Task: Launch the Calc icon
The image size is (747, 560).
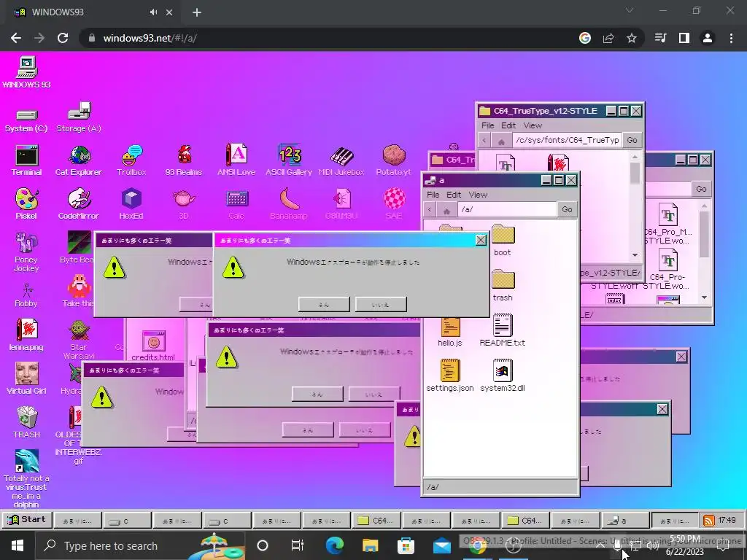Action: (x=236, y=204)
